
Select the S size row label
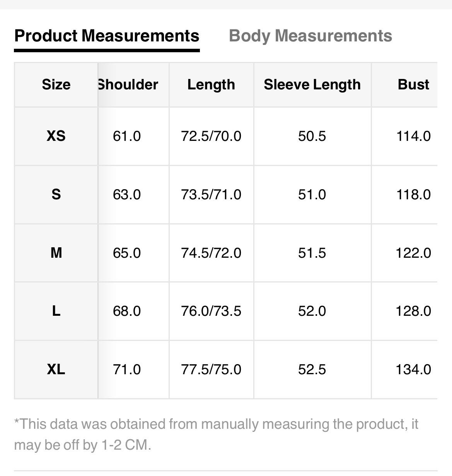[56, 194]
